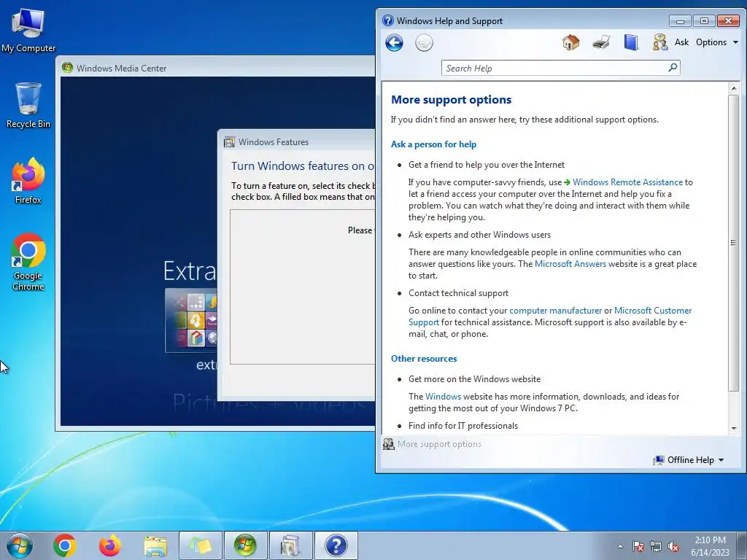Open the Options dropdown in Help window
Screen dimensions: 747x560
coord(716,42)
